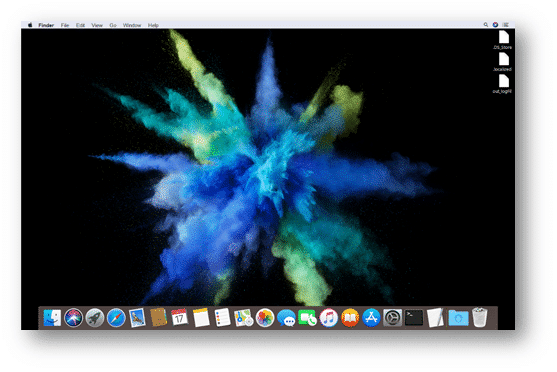The height and width of the screenshot is (372, 557).
Task: Open Maps from the Dock
Action: [244, 317]
